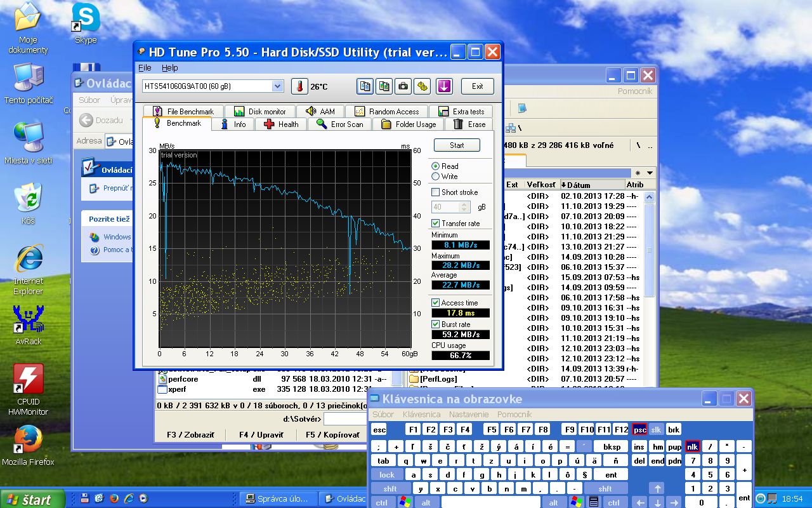This screenshot has width=812, height=508.
Task: Switch to the Health tab
Action: (281, 124)
